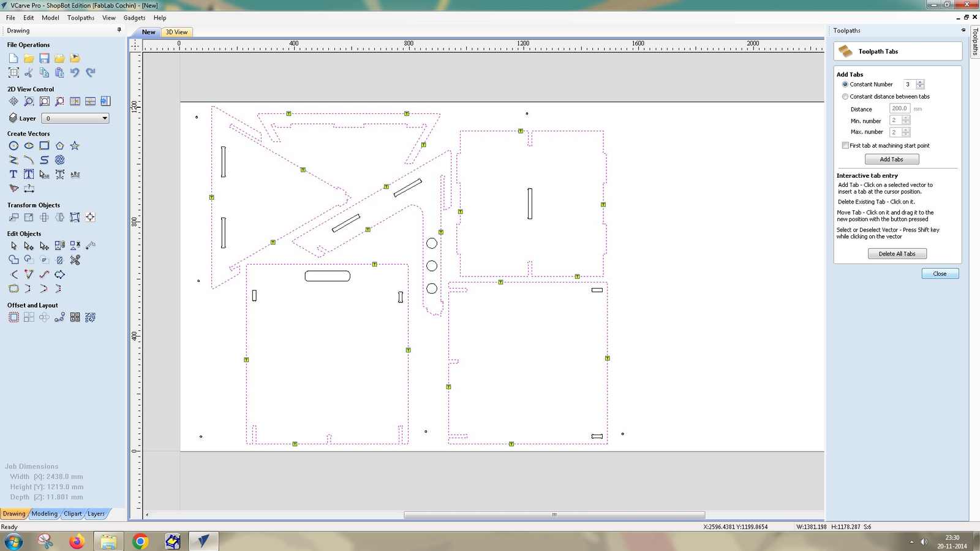Switch to the Modeling tab
980x551 pixels.
click(45, 514)
